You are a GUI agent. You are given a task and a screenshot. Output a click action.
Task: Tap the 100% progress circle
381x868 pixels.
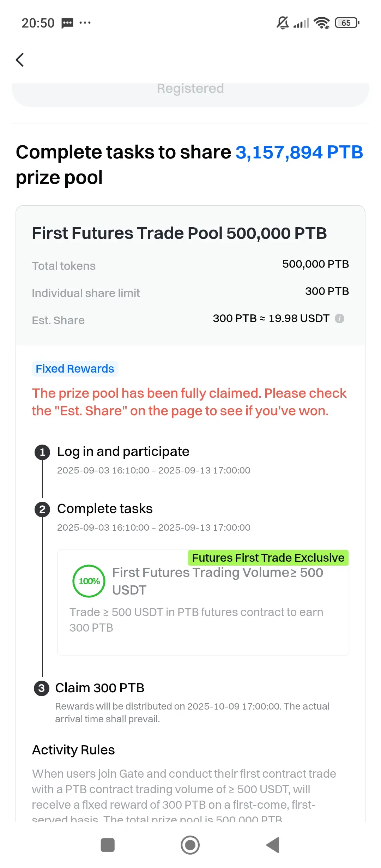(x=89, y=581)
